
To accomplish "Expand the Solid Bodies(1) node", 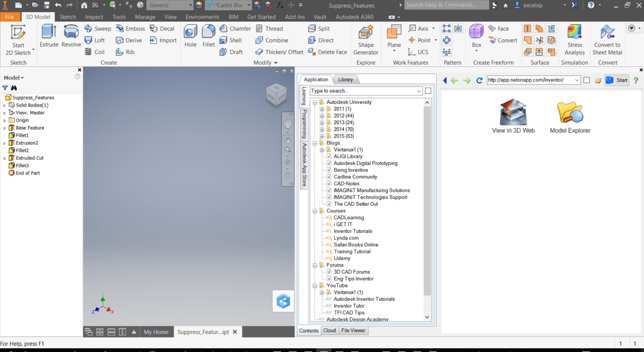I will pyautogui.click(x=5, y=105).
